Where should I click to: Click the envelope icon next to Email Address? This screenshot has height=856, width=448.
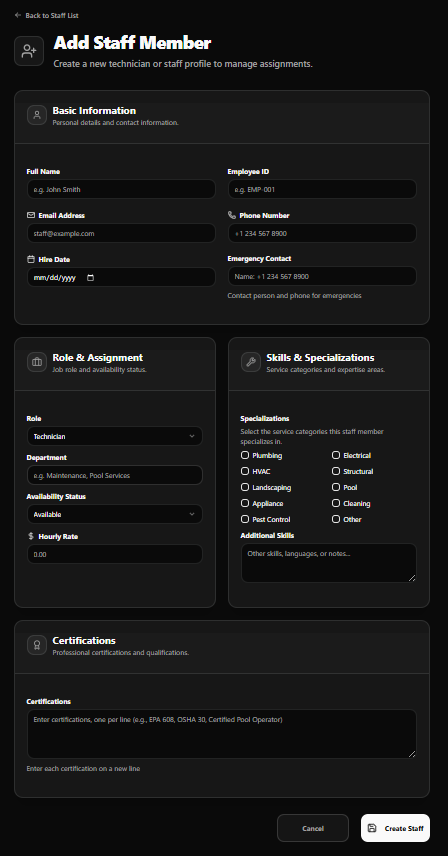coord(31,215)
